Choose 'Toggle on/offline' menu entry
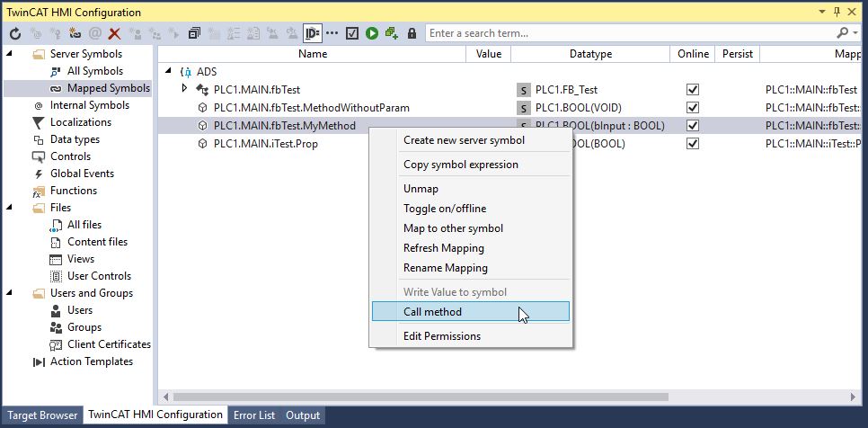The width and height of the screenshot is (868, 428). [x=471, y=209]
